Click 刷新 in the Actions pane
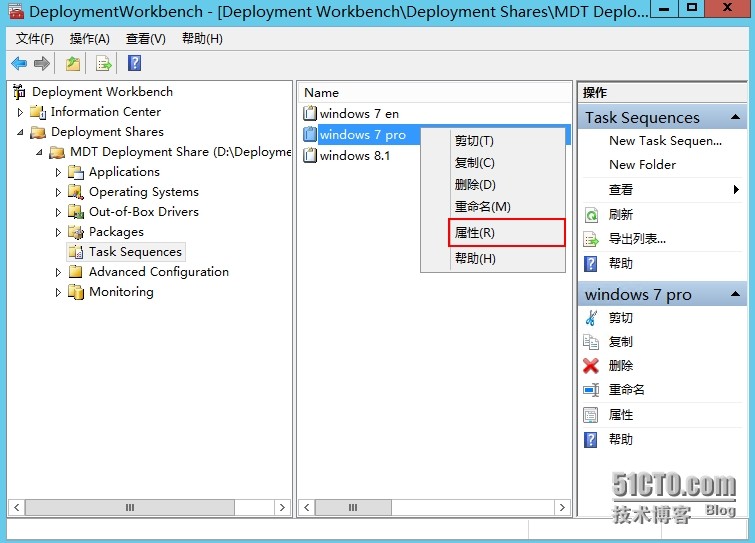The width and height of the screenshot is (755, 543). pos(621,215)
